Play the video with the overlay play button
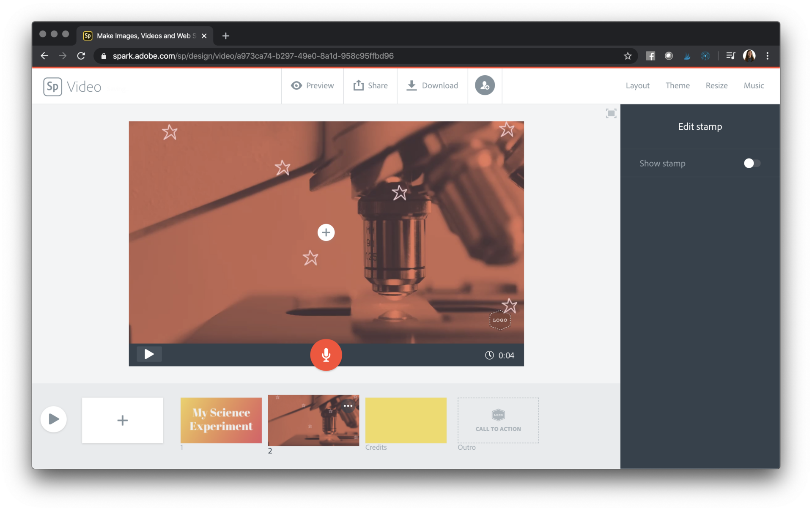This screenshot has width=812, height=511. click(149, 354)
